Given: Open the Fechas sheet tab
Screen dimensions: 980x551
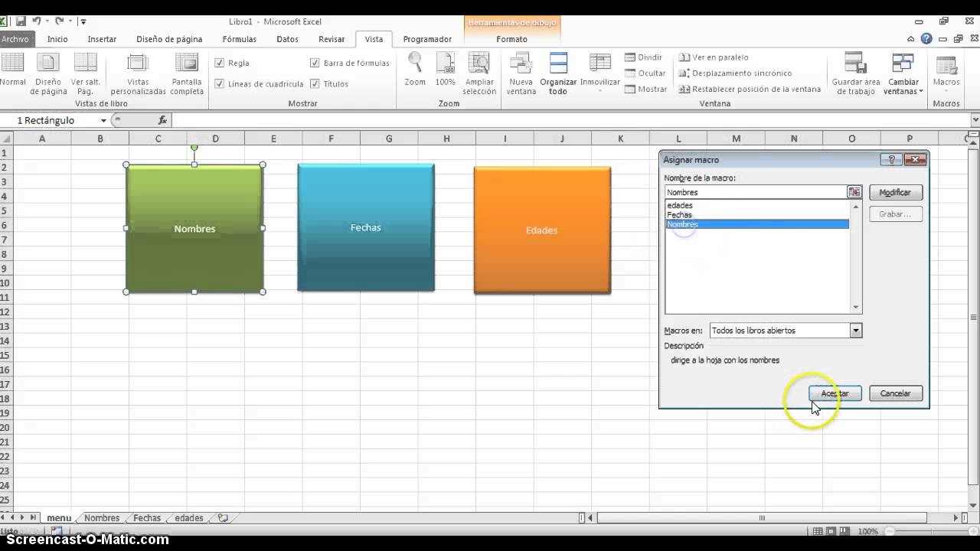Looking at the screenshot, I should (x=147, y=518).
